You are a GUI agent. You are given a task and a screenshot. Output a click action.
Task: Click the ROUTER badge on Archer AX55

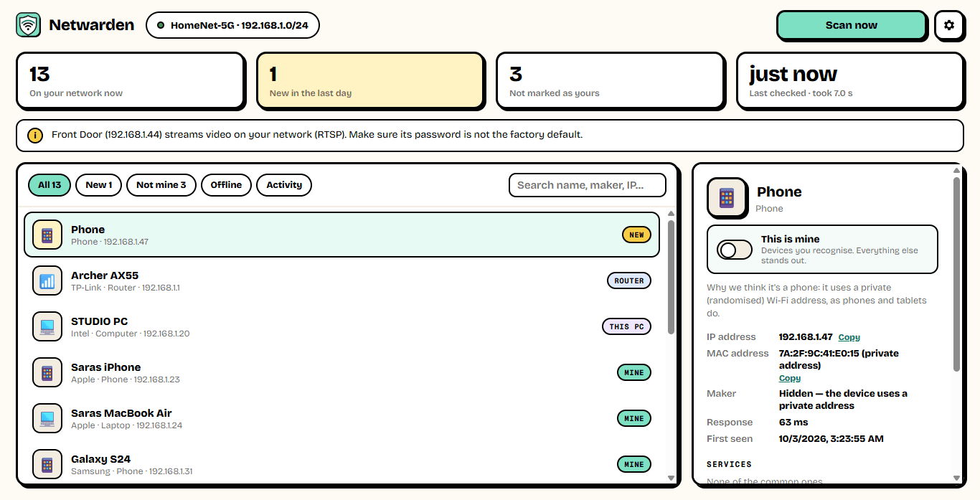point(629,280)
